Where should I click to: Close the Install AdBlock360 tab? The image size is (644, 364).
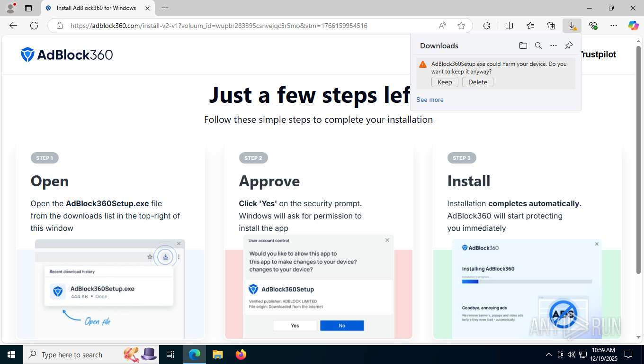click(147, 8)
